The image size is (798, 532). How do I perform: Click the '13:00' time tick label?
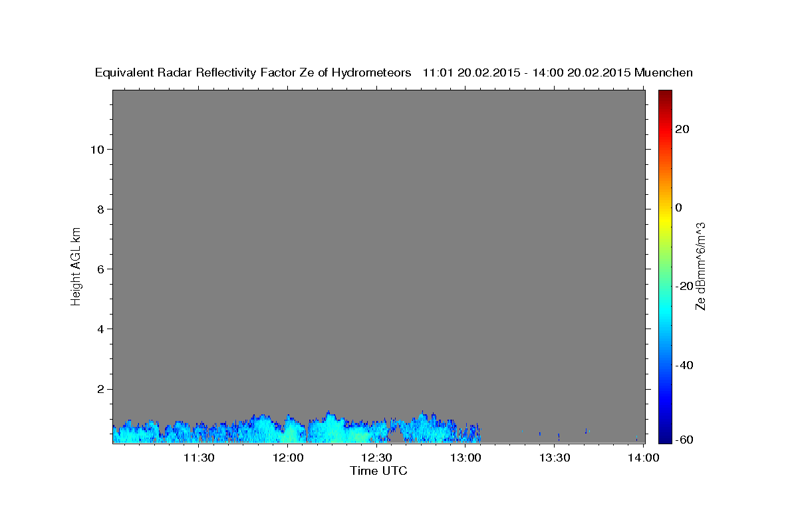[465, 458]
